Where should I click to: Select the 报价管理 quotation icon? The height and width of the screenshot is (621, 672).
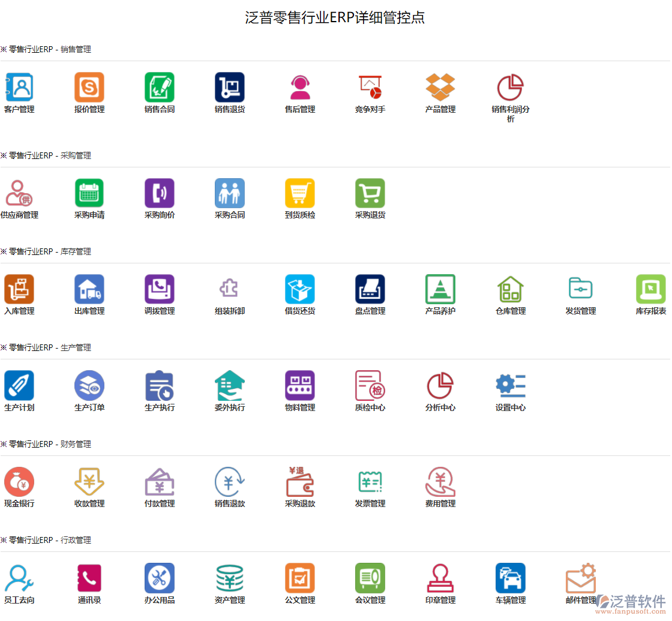pyautogui.click(x=89, y=90)
